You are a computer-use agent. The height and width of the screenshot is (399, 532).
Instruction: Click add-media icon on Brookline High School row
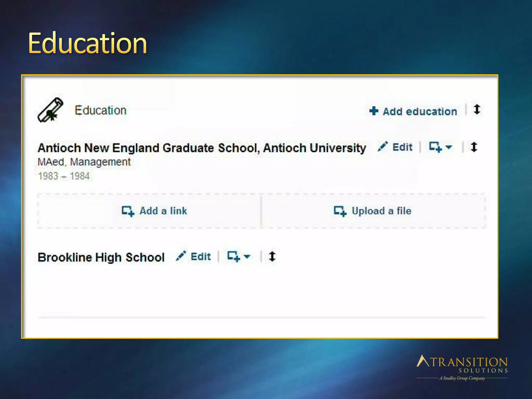click(x=233, y=256)
